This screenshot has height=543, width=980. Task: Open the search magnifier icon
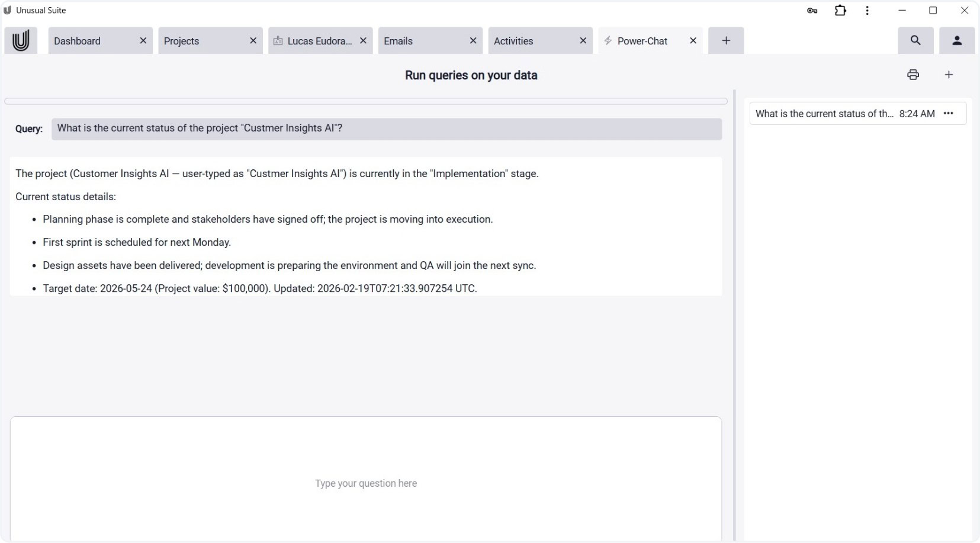pos(915,41)
